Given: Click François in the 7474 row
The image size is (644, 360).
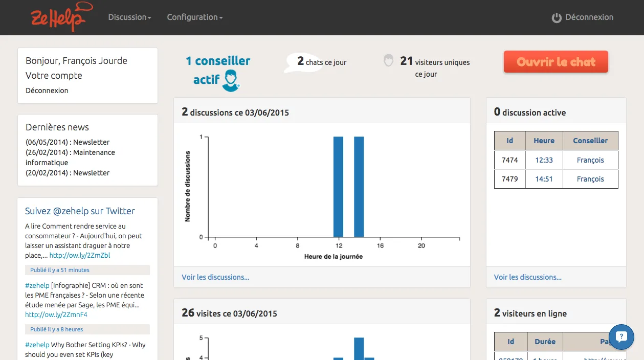Looking at the screenshot, I should click(590, 160).
